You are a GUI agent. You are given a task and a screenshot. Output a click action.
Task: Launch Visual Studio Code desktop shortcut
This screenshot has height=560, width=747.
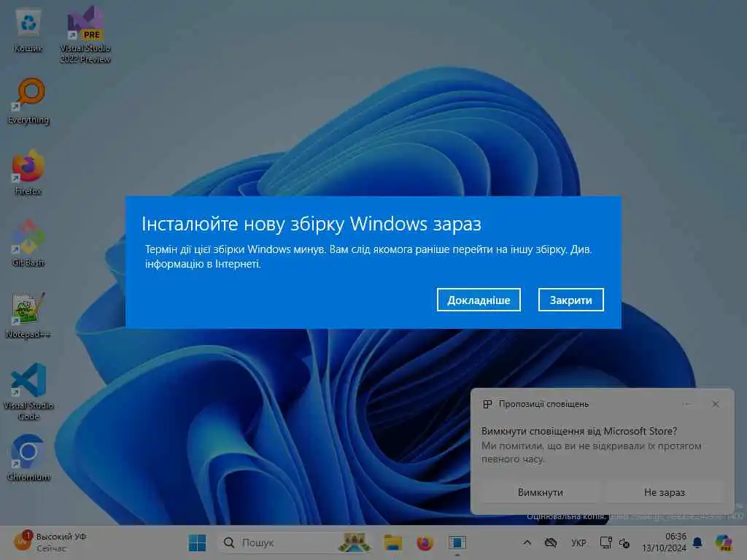(28, 392)
